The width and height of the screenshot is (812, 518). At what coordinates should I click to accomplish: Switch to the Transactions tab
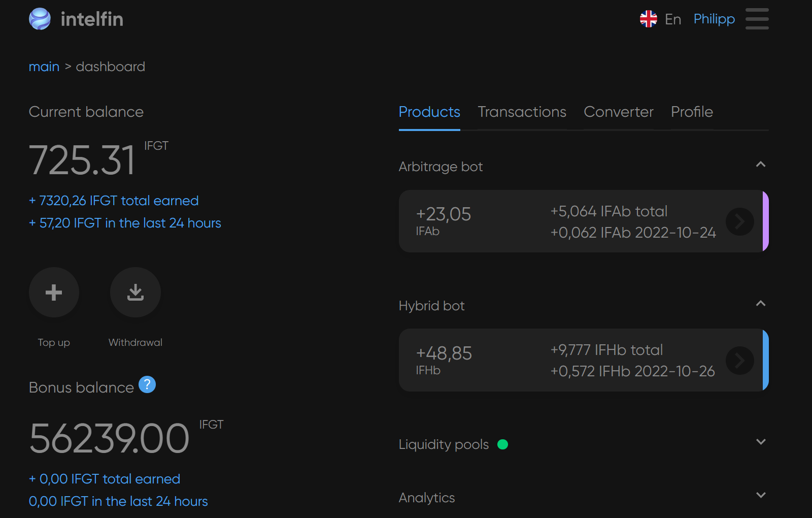522,112
